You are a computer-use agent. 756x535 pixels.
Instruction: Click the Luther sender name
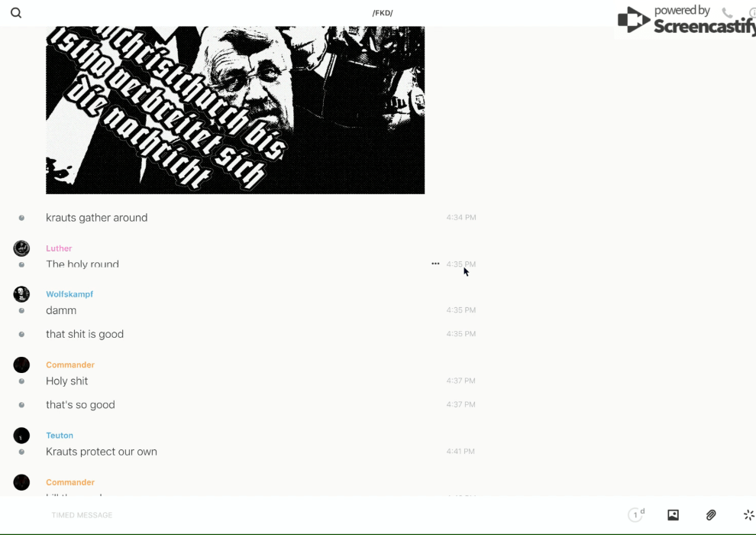[59, 248]
